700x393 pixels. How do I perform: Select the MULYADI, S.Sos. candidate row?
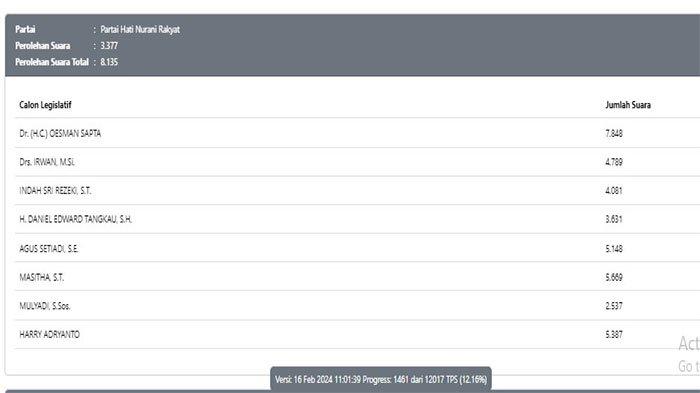coord(357,305)
